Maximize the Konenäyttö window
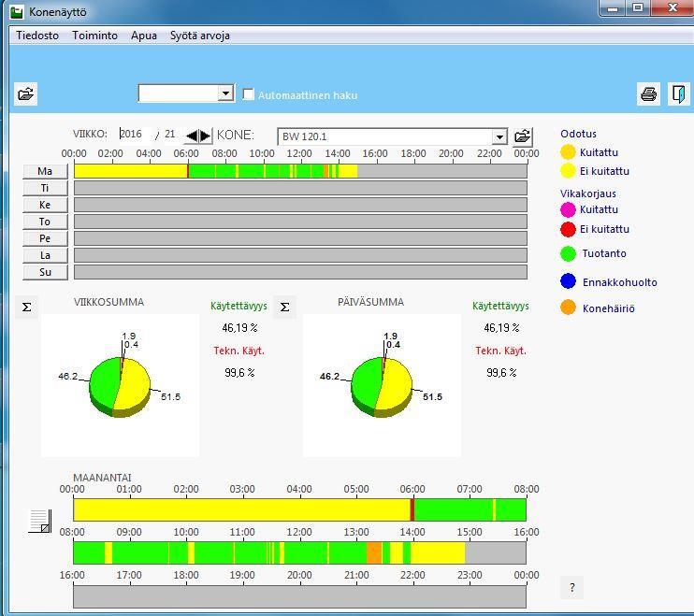This screenshot has height=616, width=694. point(638,8)
